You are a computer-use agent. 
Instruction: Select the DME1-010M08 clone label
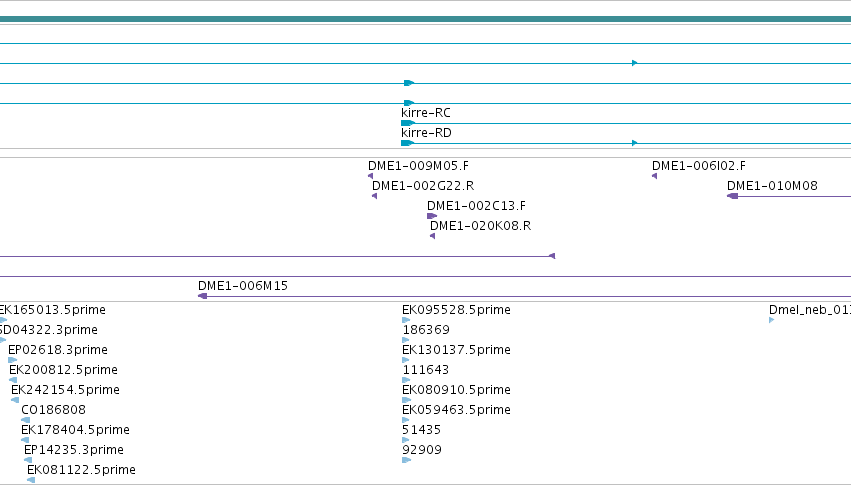click(772, 186)
